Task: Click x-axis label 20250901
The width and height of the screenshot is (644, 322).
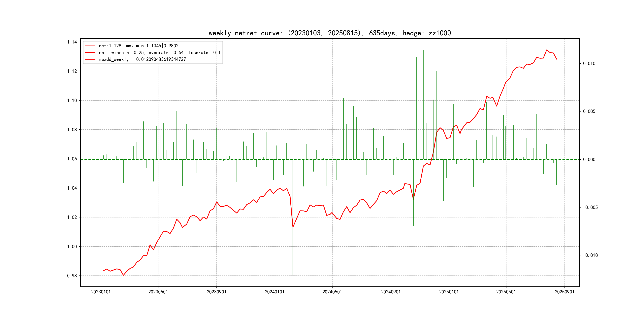Action: pos(564,292)
